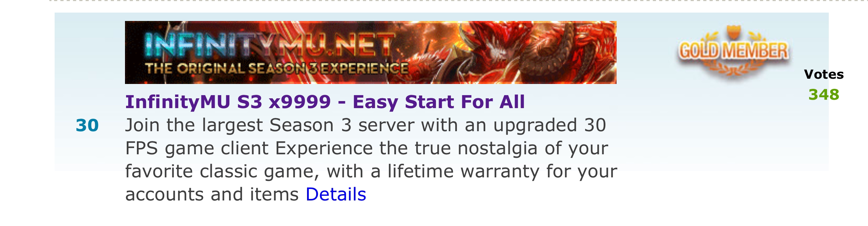This screenshot has height=226, width=868.
Task: Click the 'Join the largest Season 3 server' description
Action: (x=366, y=125)
